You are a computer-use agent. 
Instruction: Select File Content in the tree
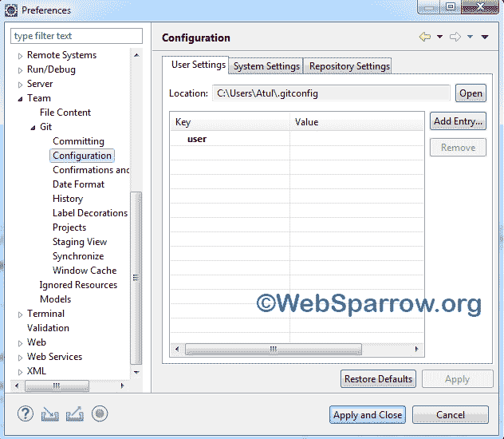[65, 113]
